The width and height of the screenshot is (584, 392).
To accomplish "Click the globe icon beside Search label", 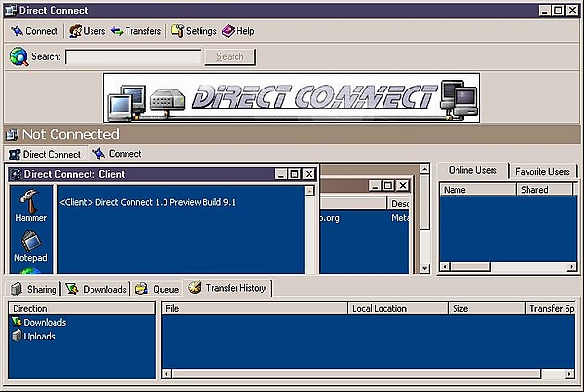I will point(18,56).
